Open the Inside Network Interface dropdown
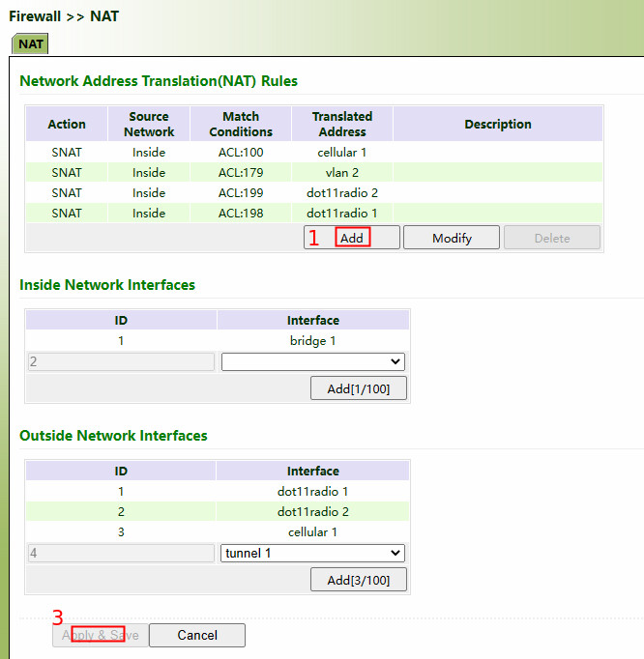Viewport: 644px width, 659px height. coord(312,361)
